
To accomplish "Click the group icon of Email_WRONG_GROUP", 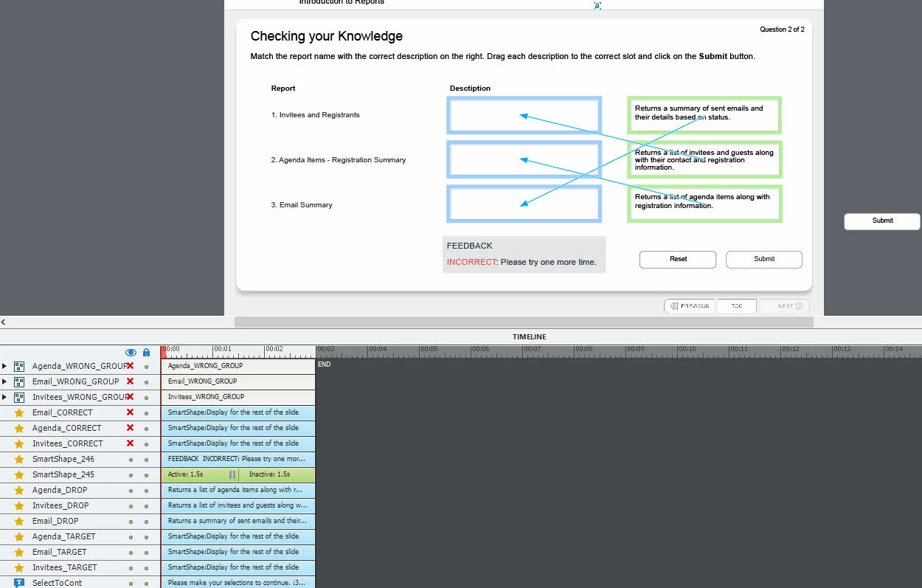I will pyautogui.click(x=19, y=381).
